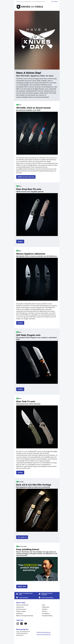Click the Gratis retourzending checkmark icon
This screenshot has width=74, height=644.
(39, 598)
